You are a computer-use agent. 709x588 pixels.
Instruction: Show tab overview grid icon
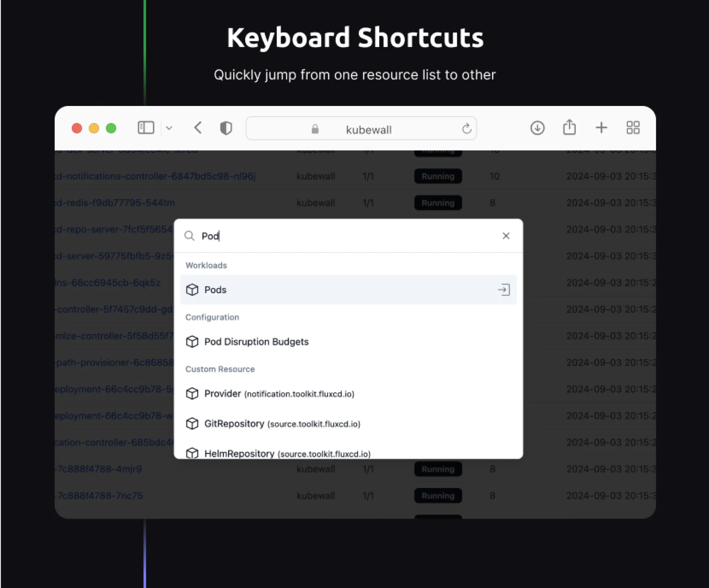(x=633, y=128)
